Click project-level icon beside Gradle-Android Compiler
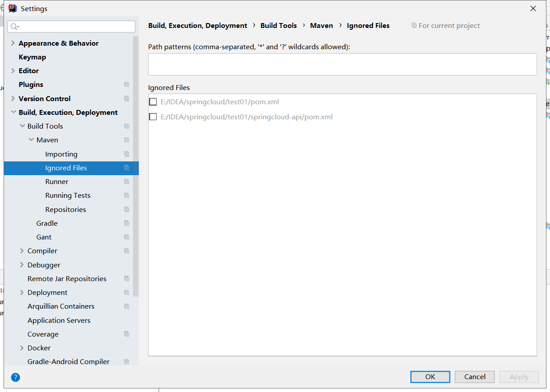The height and width of the screenshot is (392, 550). pyautogui.click(x=127, y=362)
